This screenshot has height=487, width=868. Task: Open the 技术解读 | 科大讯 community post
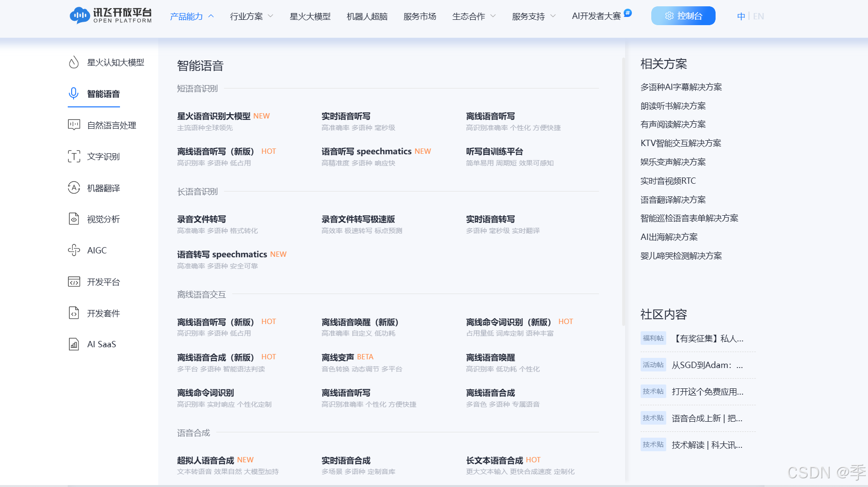tap(708, 445)
